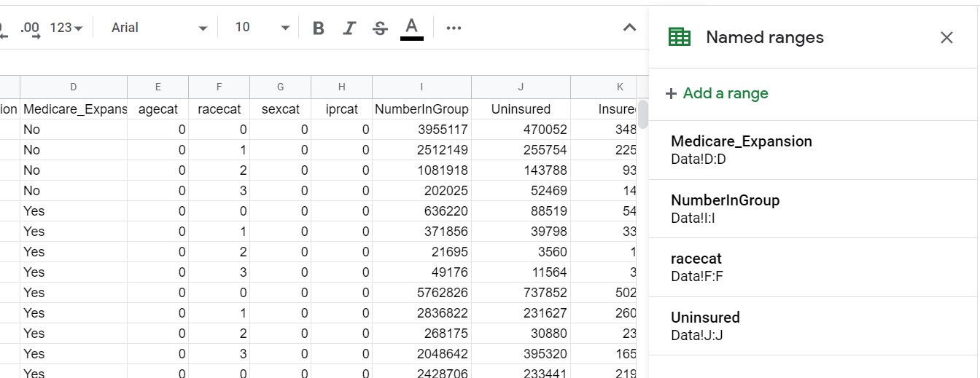The image size is (980, 378).
Task: Select cell with value 5762826
Action: click(421, 293)
